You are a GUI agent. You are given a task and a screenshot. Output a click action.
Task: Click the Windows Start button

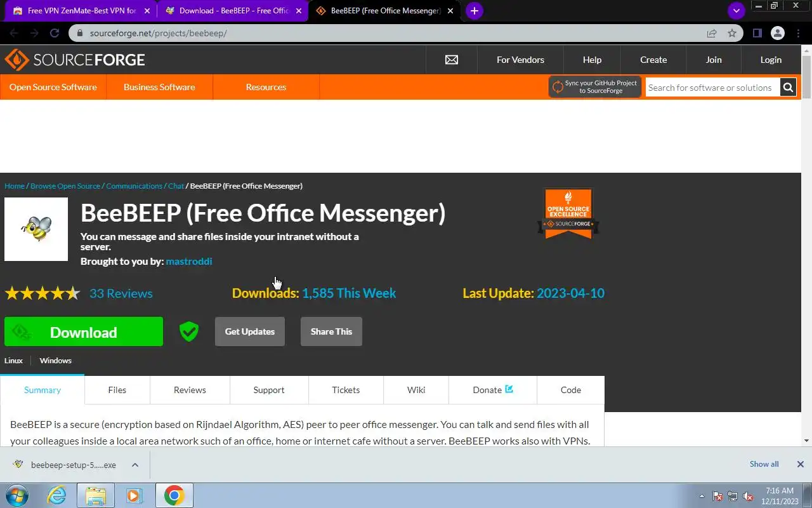17,495
